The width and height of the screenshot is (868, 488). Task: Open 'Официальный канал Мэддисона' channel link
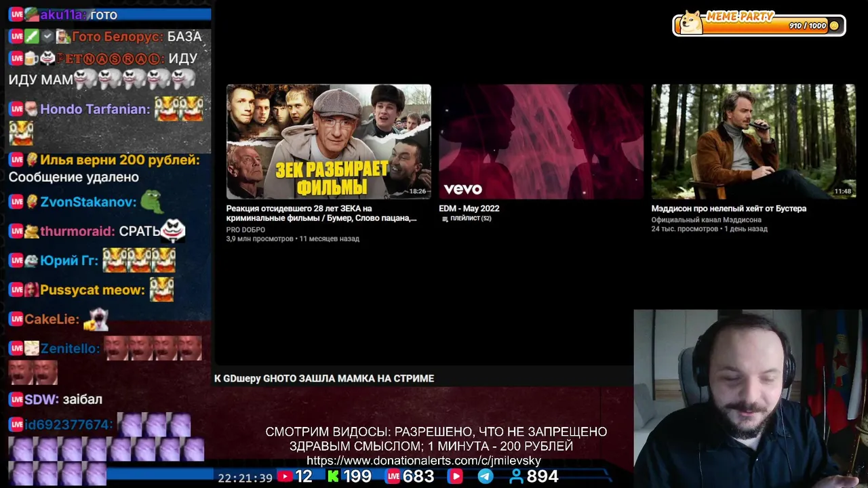click(706, 220)
